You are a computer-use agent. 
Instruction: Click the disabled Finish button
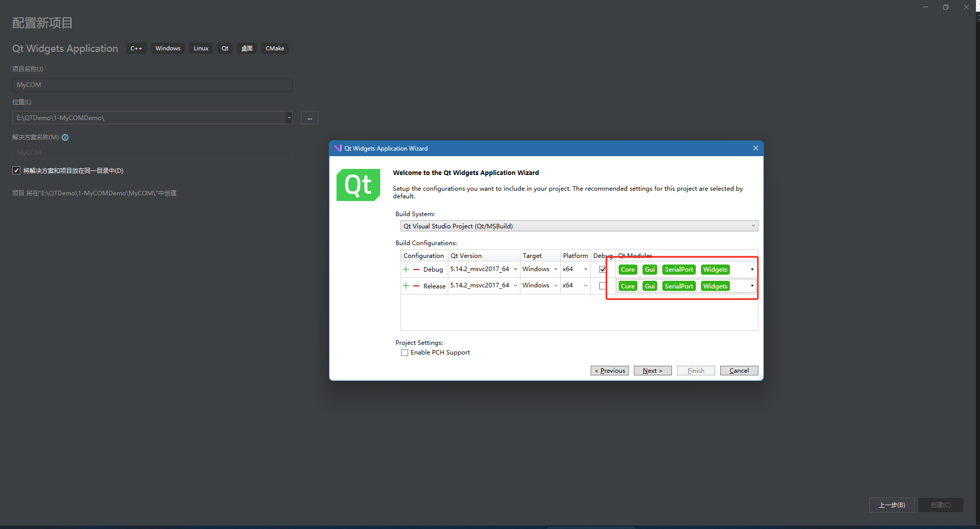[x=696, y=371]
